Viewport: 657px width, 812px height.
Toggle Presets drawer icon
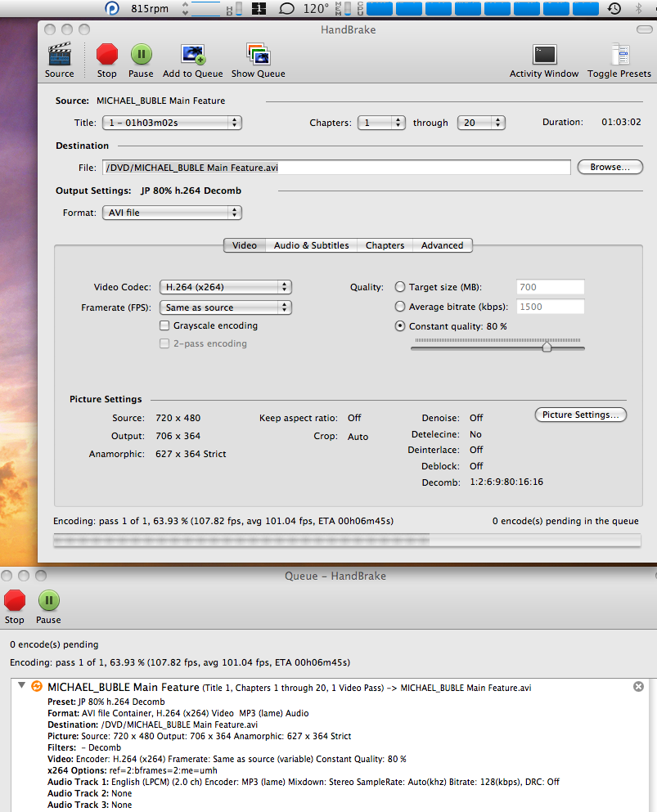point(619,54)
